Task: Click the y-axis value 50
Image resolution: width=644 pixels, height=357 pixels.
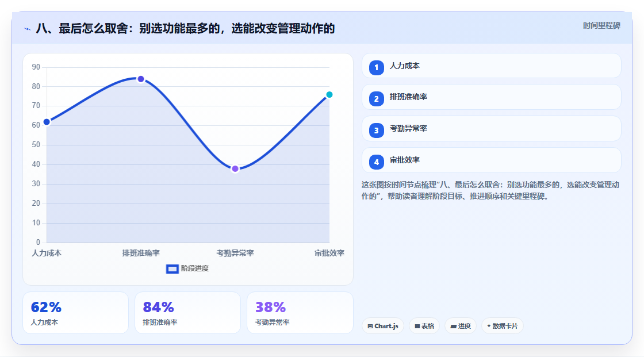Action: tap(36, 145)
